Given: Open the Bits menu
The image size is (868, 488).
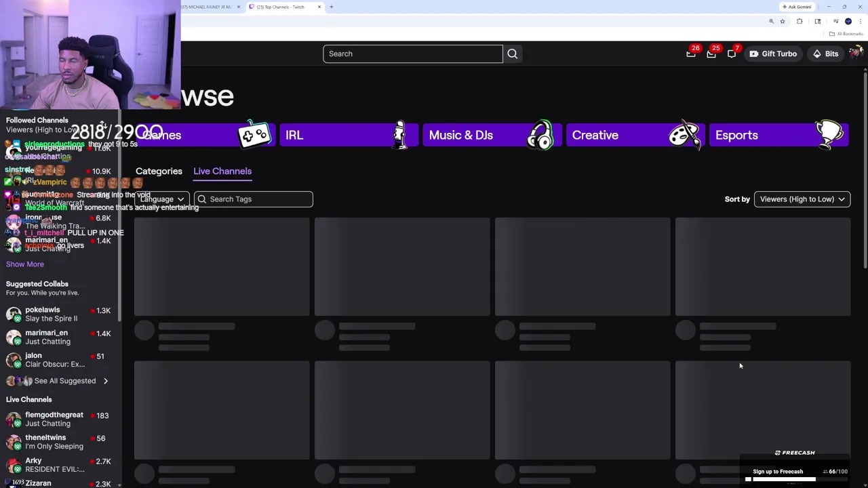Looking at the screenshot, I should pos(825,54).
